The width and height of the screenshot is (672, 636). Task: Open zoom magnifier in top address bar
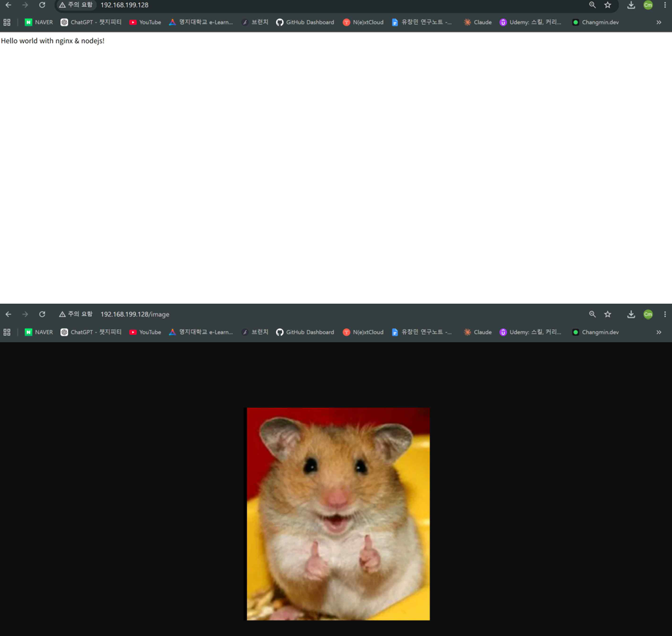coord(592,5)
